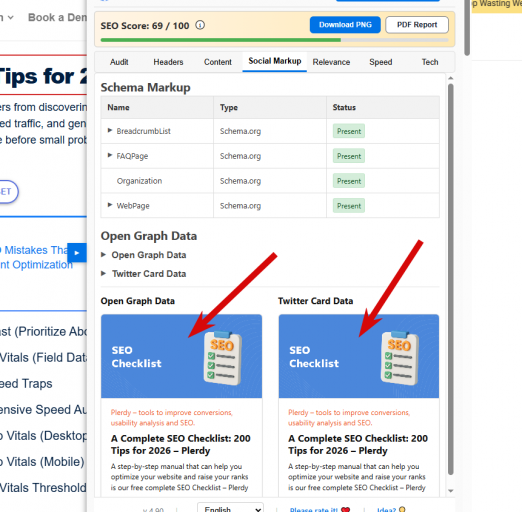Viewport: 522px width, 512px height.
Task: Expand the BreadcrumbList schema row
Action: point(110,130)
